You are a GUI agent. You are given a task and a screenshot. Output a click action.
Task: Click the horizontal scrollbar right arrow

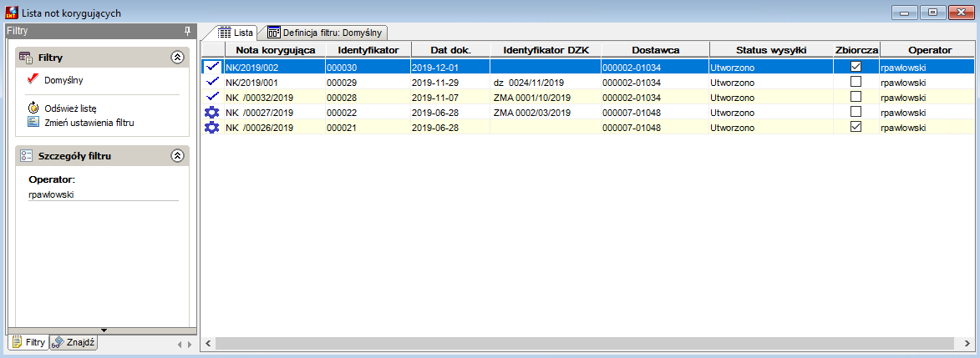pyautogui.click(x=967, y=343)
